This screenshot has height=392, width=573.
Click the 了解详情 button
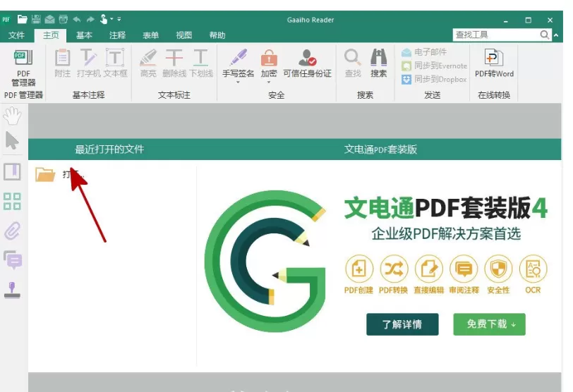coord(402,324)
